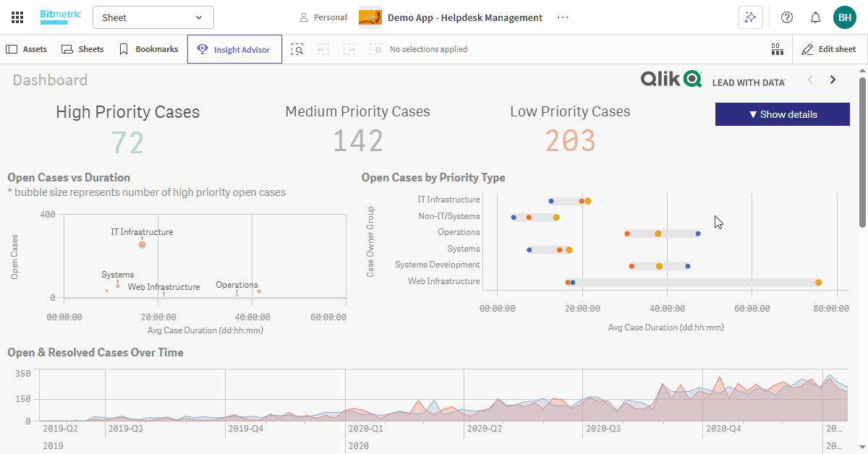
Task: Click the Edit sheet button
Action: coord(829,49)
